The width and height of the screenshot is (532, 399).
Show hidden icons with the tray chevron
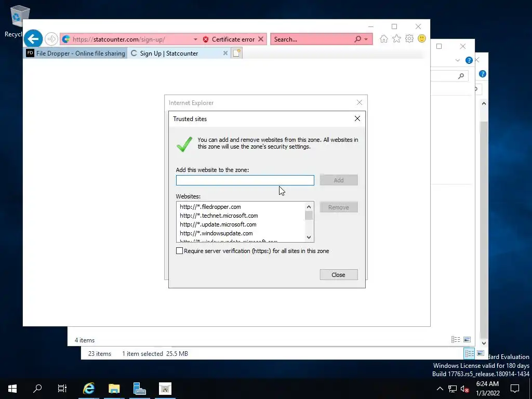(x=440, y=389)
